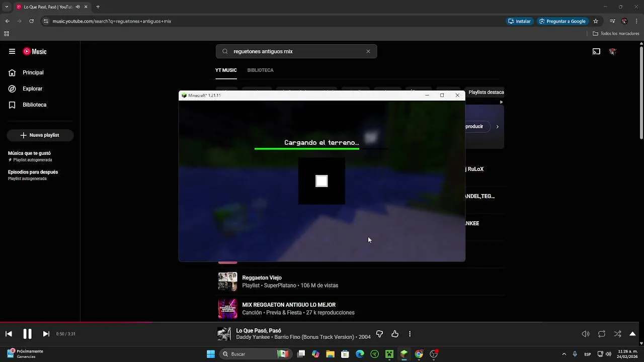Open File Explorer from the taskbar
Viewport: 644px width, 362px height.
[331, 354]
